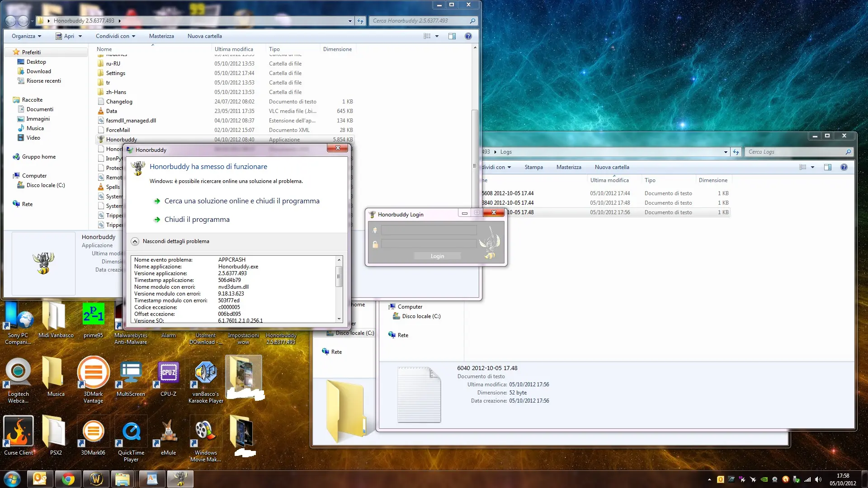This screenshot has width=868, height=488.
Task: Open view options dropdown in Honorbuddy Explorer
Action: (437, 36)
